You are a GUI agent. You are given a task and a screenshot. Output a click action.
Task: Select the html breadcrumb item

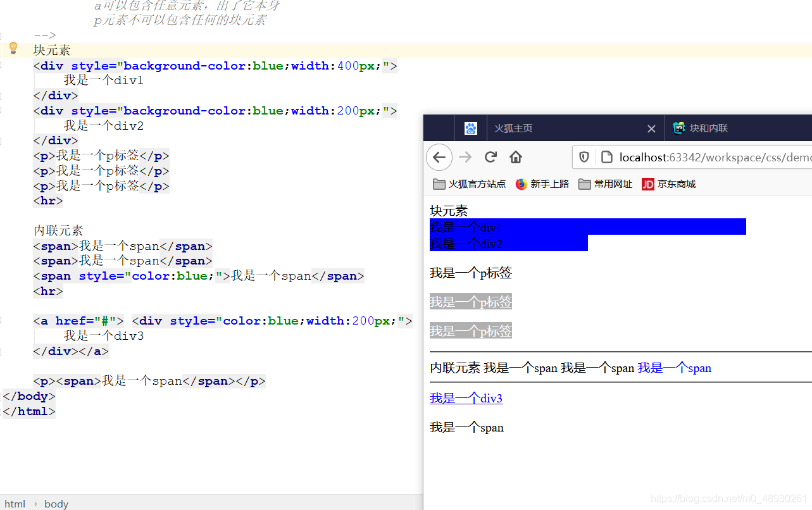coord(15,504)
